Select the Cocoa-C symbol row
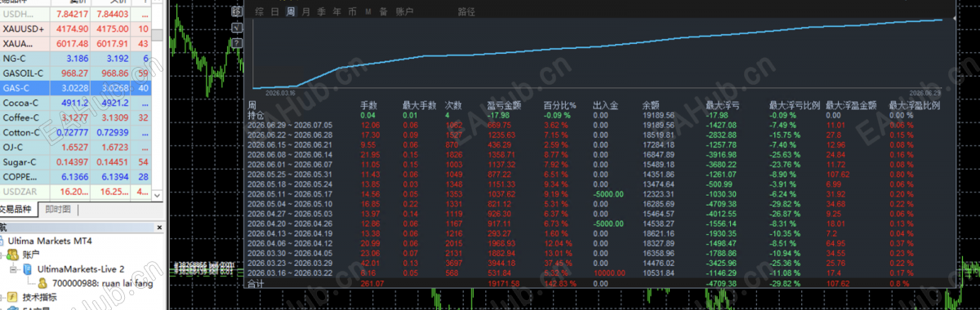The width and height of the screenshot is (980, 310). point(77,103)
